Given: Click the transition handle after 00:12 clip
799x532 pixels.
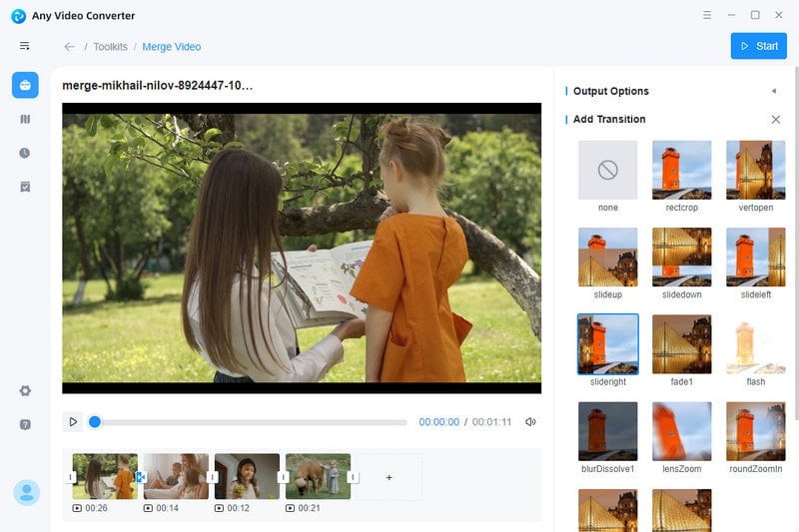Looking at the screenshot, I should (283, 477).
